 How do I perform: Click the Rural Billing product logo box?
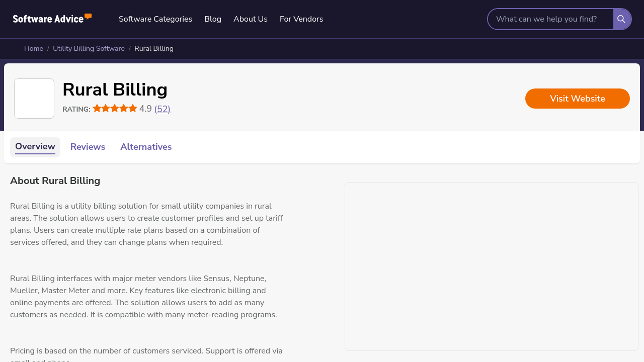point(34,99)
